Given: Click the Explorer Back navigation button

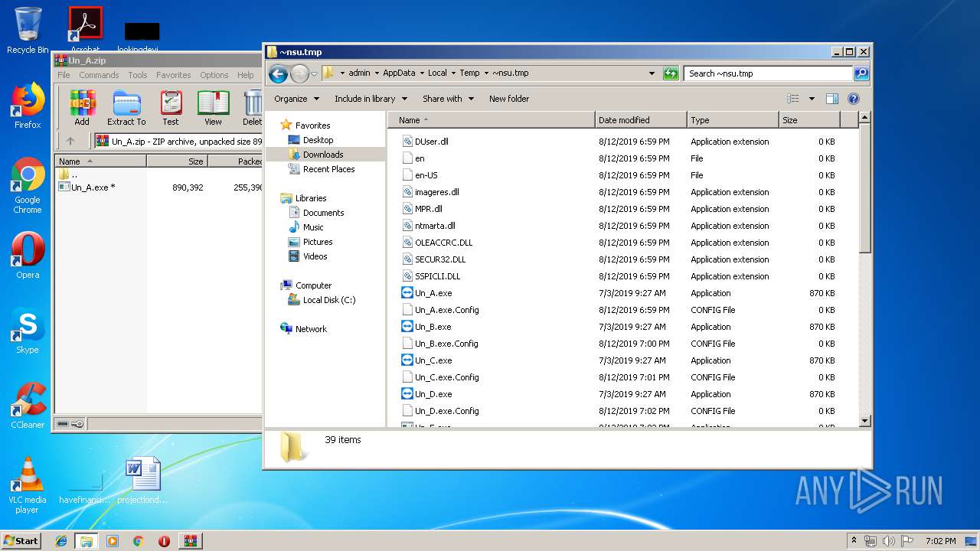Looking at the screenshot, I should click(279, 73).
